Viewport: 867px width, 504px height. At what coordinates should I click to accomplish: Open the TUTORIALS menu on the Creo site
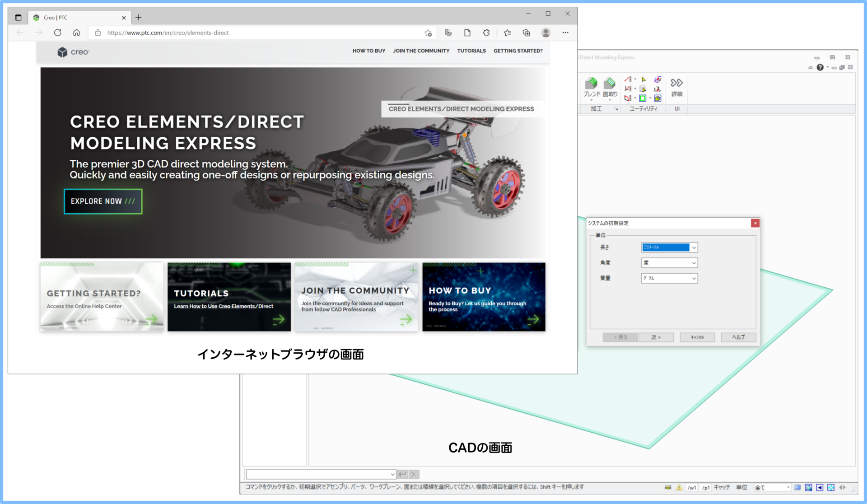point(471,51)
